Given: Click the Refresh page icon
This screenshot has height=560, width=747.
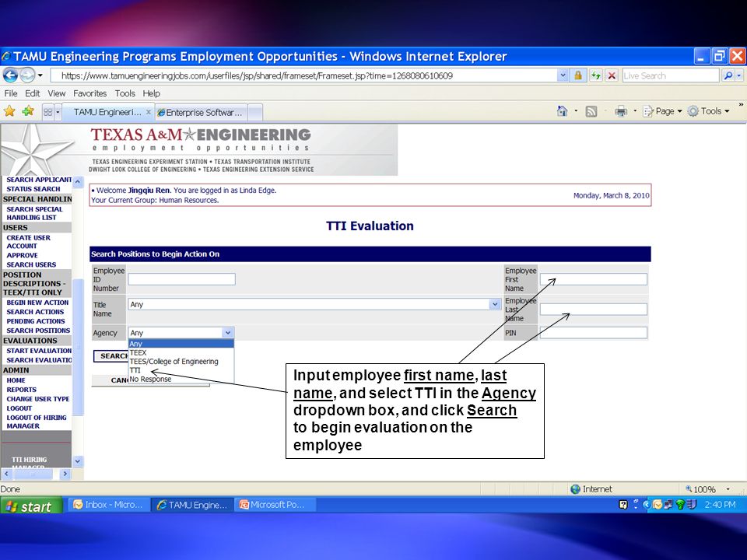Looking at the screenshot, I should click(x=595, y=75).
